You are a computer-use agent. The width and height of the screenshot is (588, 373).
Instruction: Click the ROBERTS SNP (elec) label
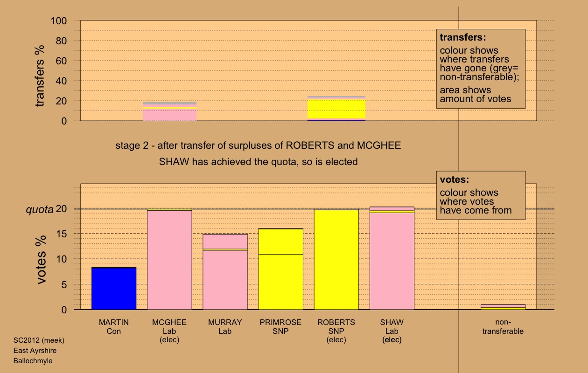[x=336, y=331]
